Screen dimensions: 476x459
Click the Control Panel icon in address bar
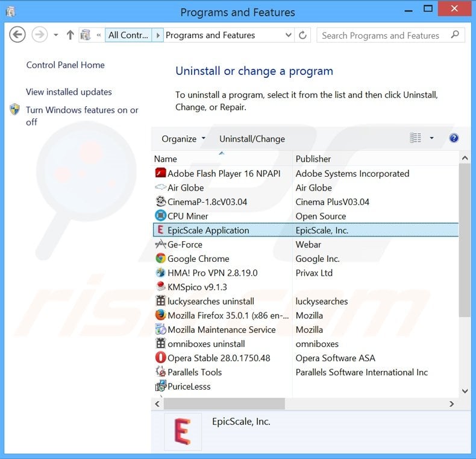(86, 35)
